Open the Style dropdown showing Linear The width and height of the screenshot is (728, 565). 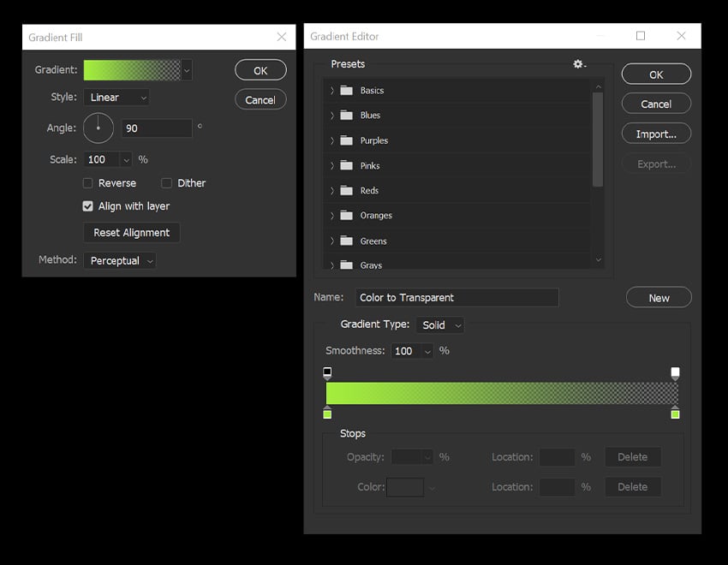point(116,97)
